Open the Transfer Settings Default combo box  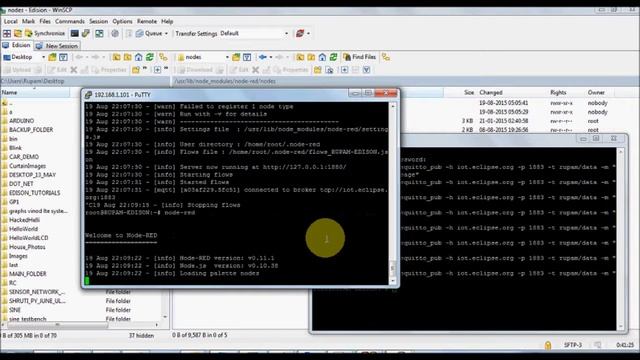254,33
